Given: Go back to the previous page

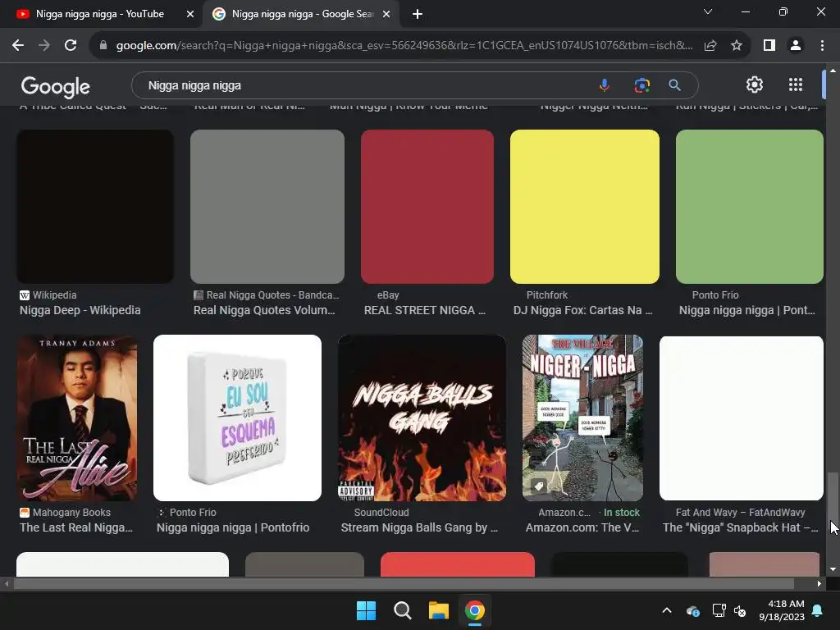Looking at the screenshot, I should (18, 46).
